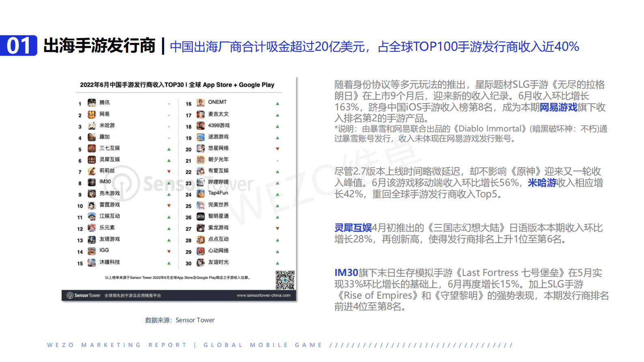Screen dimensions: 644x362
Task: Click the red down arrow beside 莉莉丝
Action: (169, 172)
